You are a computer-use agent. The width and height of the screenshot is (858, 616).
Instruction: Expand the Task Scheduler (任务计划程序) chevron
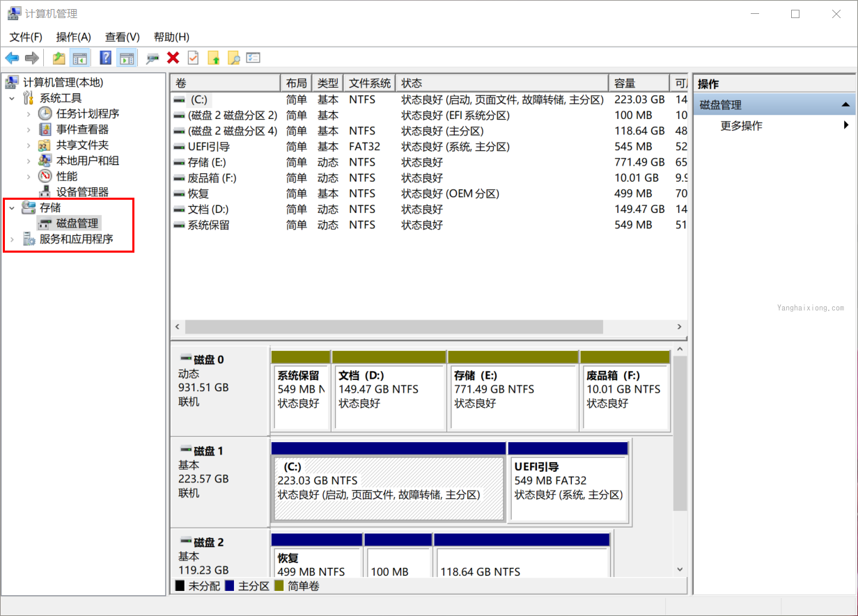point(29,113)
